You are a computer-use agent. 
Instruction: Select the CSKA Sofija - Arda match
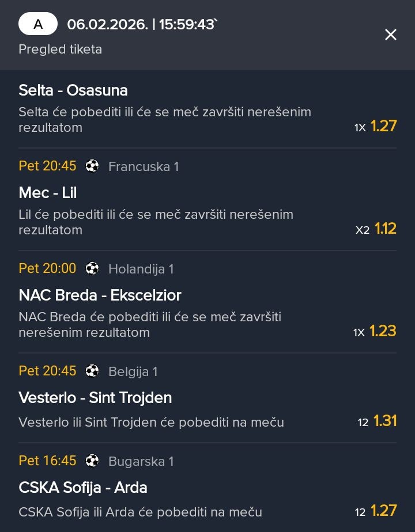pyautogui.click(x=83, y=488)
